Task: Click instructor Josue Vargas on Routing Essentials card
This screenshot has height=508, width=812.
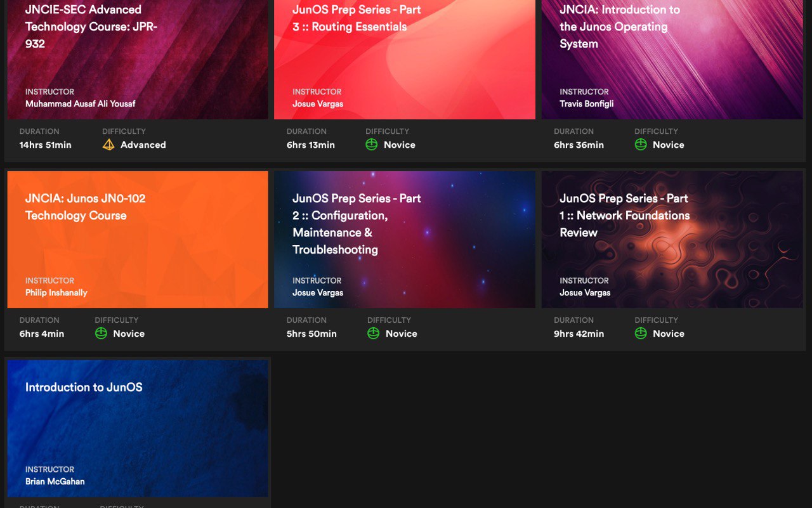Action: tap(318, 104)
